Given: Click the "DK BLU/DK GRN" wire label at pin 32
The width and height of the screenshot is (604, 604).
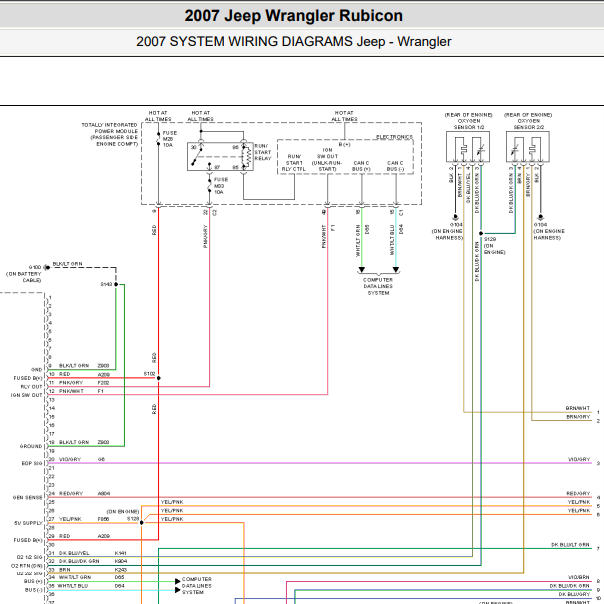Looking at the screenshot, I should 79,561.
